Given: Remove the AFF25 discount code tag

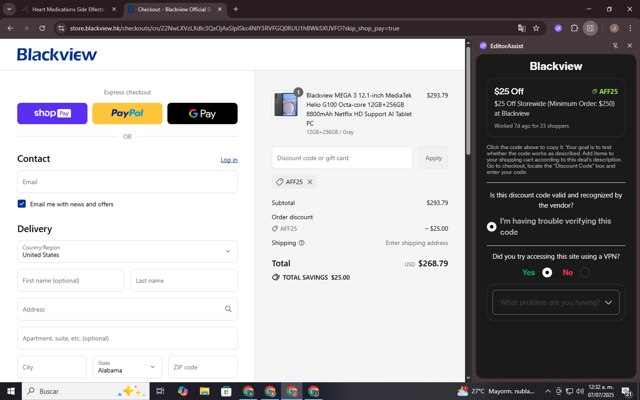Looking at the screenshot, I should coord(310,182).
